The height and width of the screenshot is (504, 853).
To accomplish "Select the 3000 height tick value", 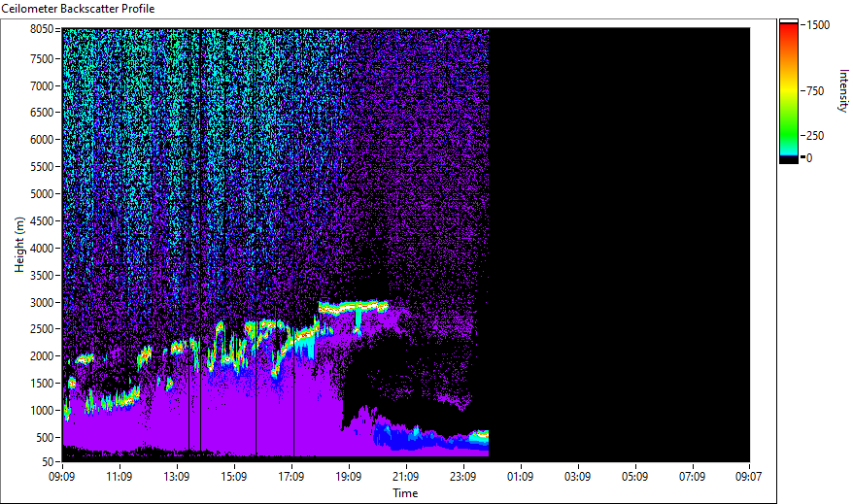I will [42, 303].
